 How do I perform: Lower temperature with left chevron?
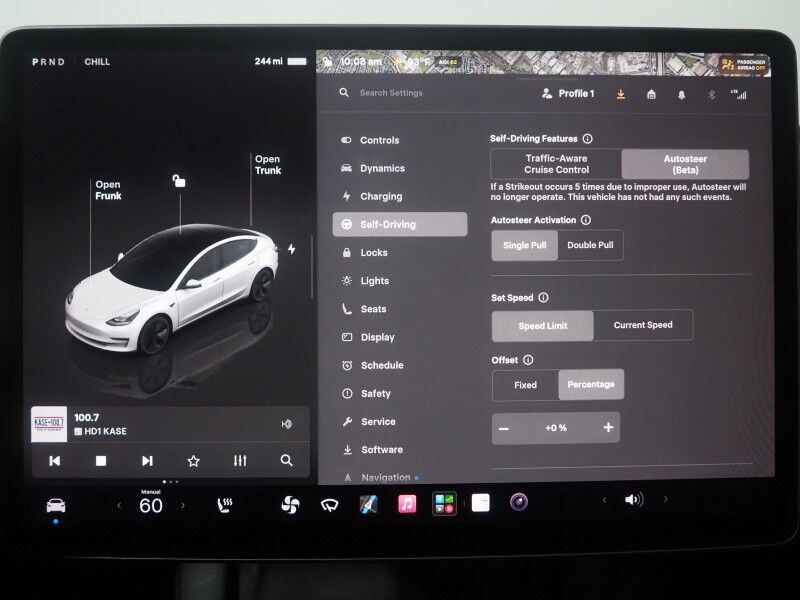tap(119, 506)
